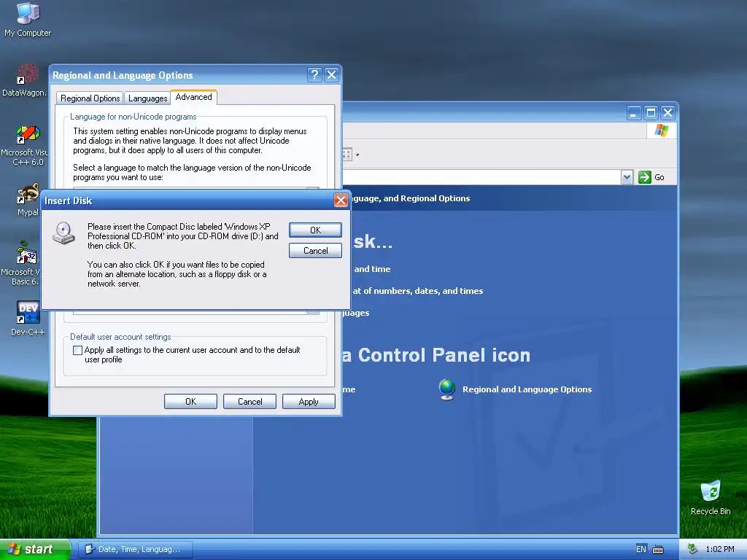Image resolution: width=747 pixels, height=560 pixels.
Task: Click the green Go arrow icon
Action: pos(645,177)
